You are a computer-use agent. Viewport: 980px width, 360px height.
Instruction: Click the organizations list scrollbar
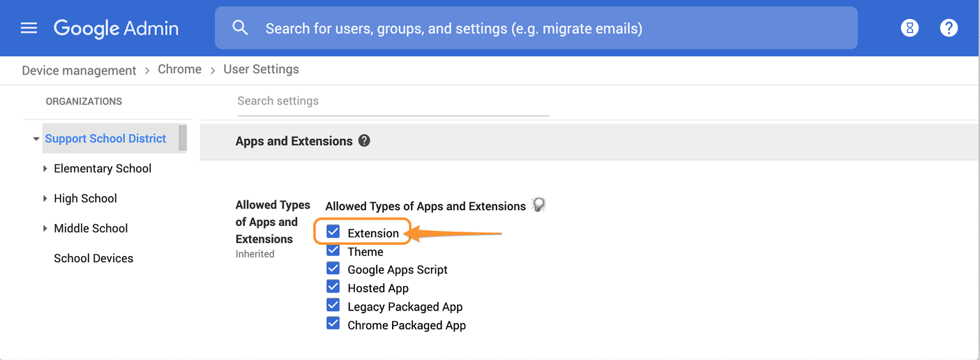click(x=183, y=138)
